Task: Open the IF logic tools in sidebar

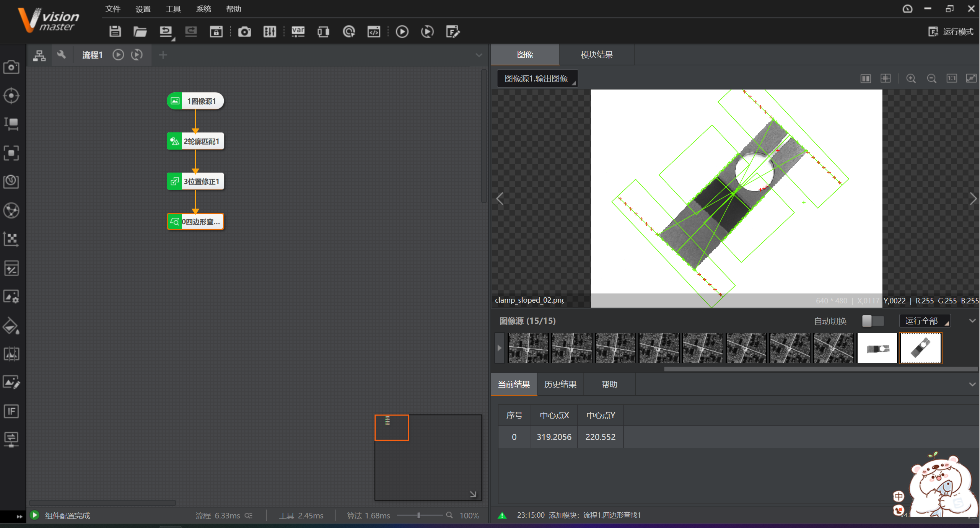Action: coord(11,411)
